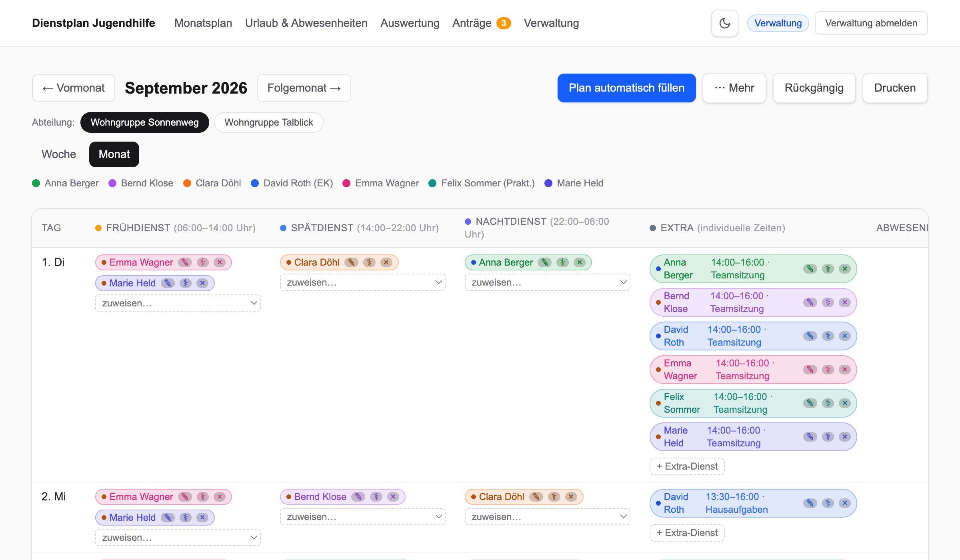Select department Wohngruppe Talblick
960x560 pixels.
coord(269,122)
